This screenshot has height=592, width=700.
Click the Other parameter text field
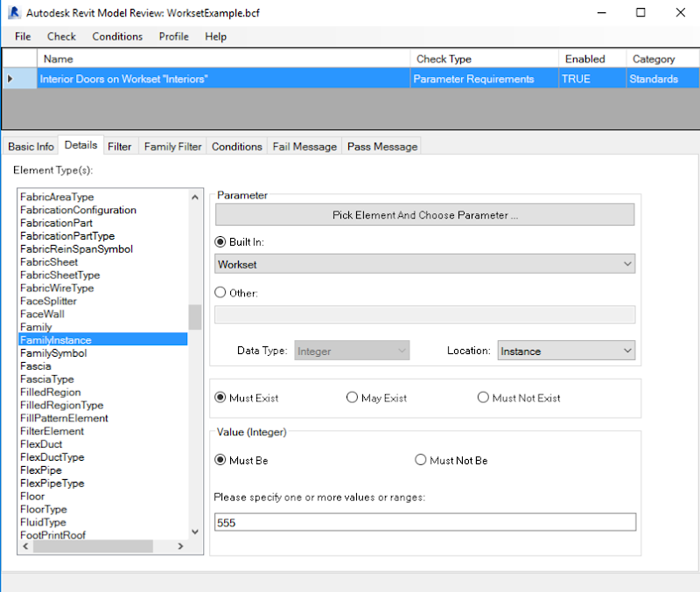coord(424,314)
